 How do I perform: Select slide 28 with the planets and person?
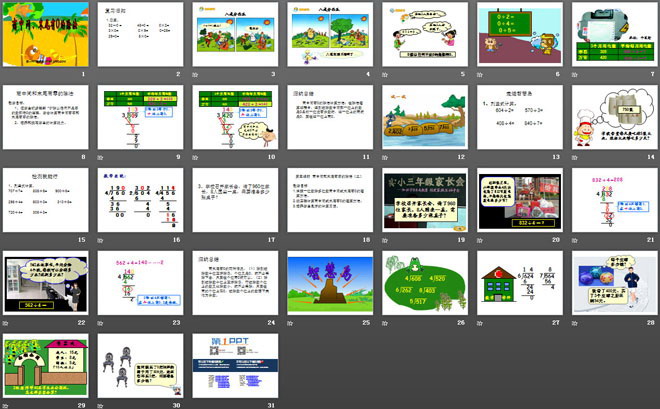[610, 282]
